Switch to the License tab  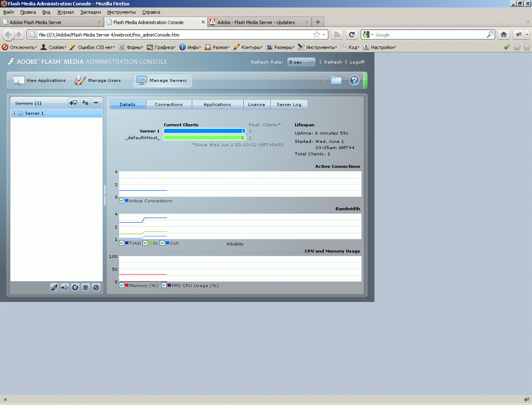[x=256, y=104]
